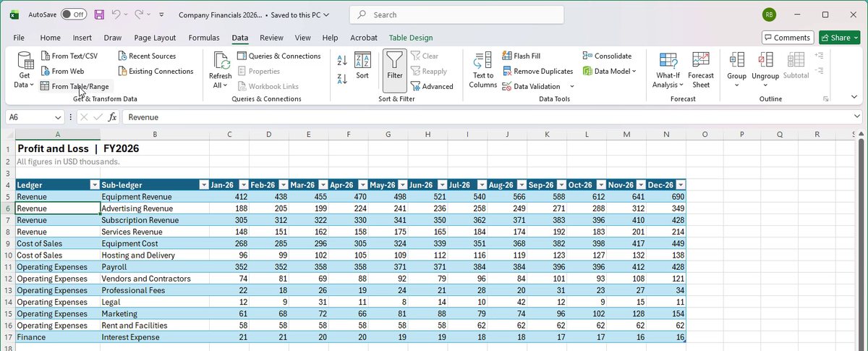Open the Consolidate tool
Image resolution: width=868 pixels, height=351 pixels.
point(607,56)
